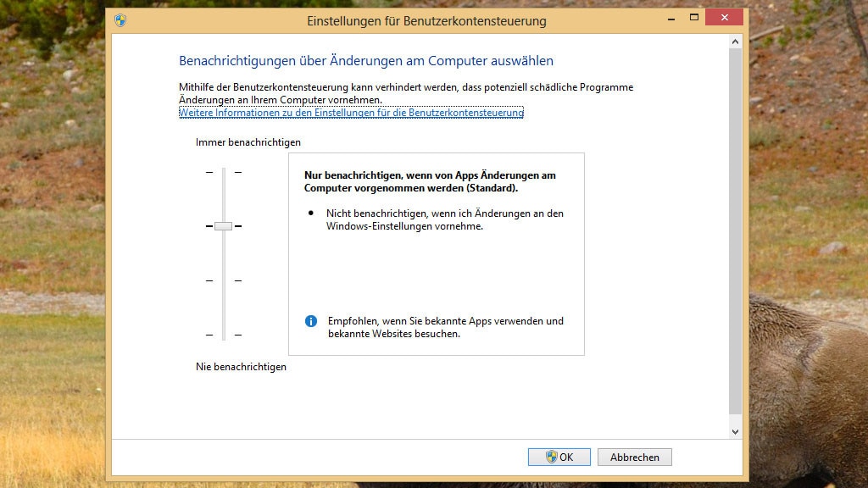Click the Nie benachrichtigen label
The height and width of the screenshot is (488, 868).
coord(240,367)
